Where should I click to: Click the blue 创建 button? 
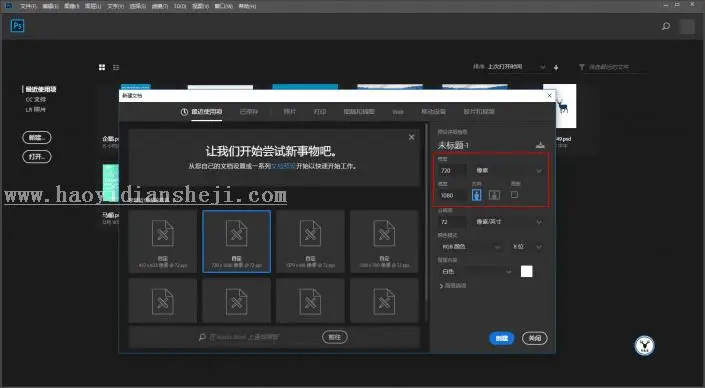501,338
